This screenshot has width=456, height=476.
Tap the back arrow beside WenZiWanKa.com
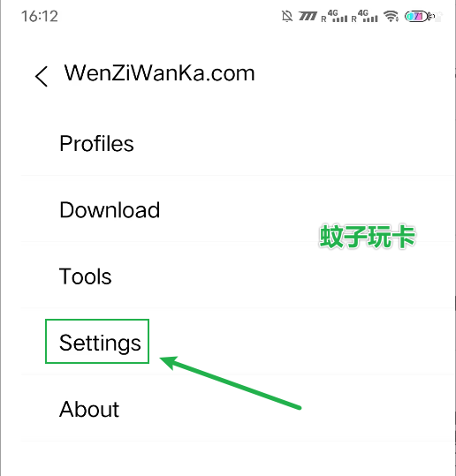point(42,76)
